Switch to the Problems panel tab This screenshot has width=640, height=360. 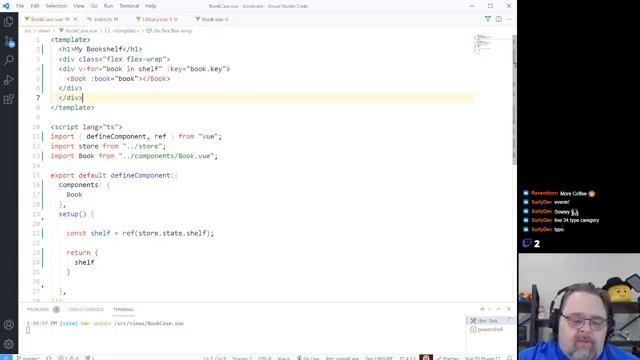click(x=43, y=309)
